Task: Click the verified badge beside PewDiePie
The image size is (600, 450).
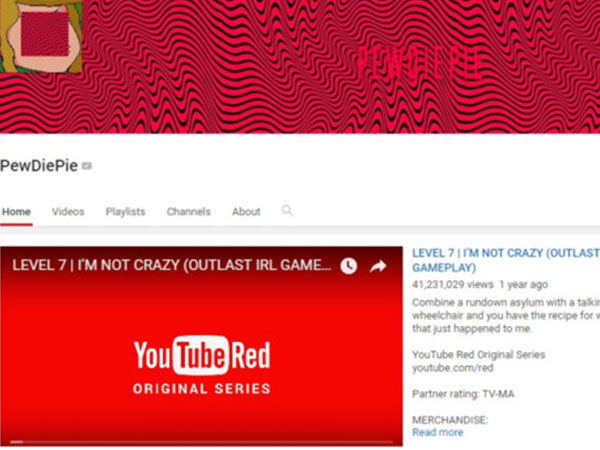Action: [87, 166]
